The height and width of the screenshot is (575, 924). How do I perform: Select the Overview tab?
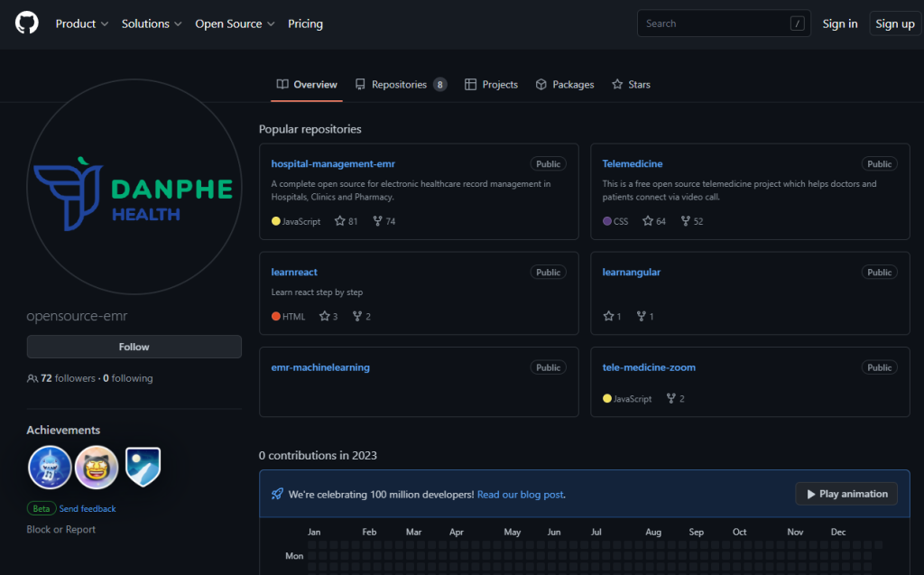coord(307,84)
